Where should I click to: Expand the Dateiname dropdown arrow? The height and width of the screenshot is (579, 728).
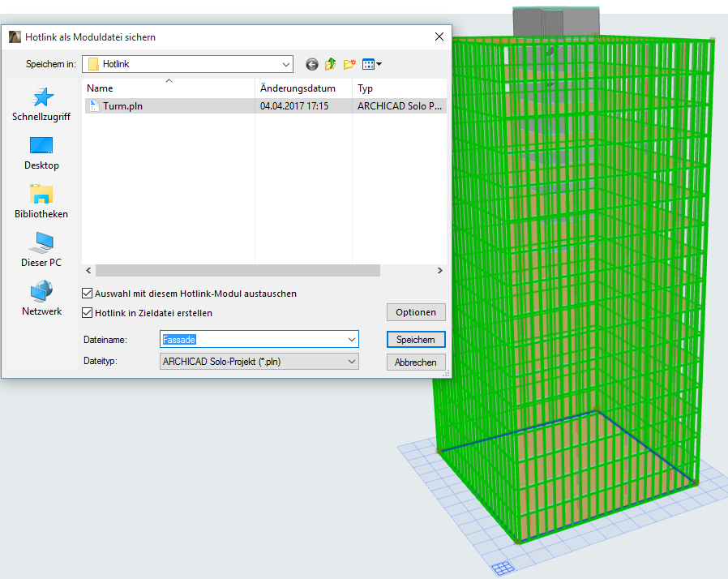tap(351, 340)
